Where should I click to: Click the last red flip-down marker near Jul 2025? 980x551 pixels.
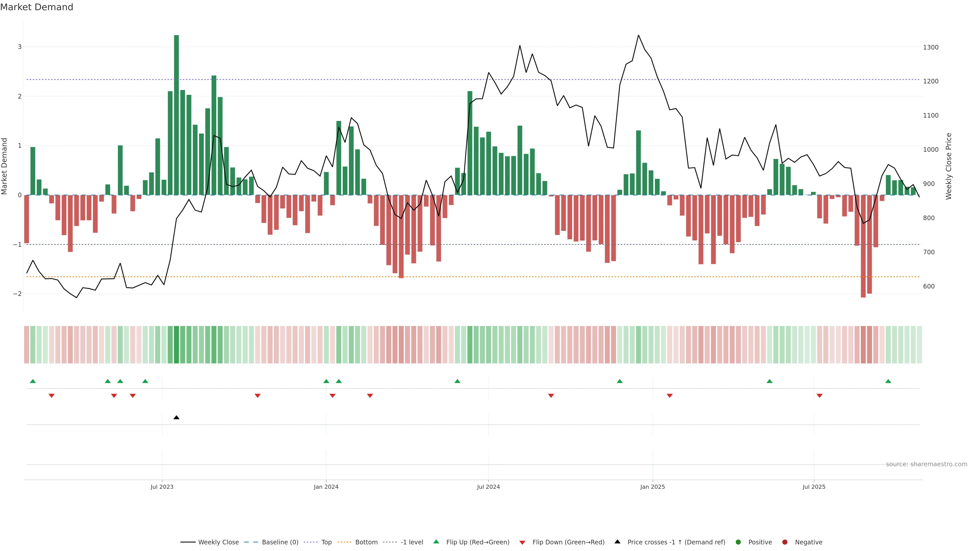tap(819, 396)
